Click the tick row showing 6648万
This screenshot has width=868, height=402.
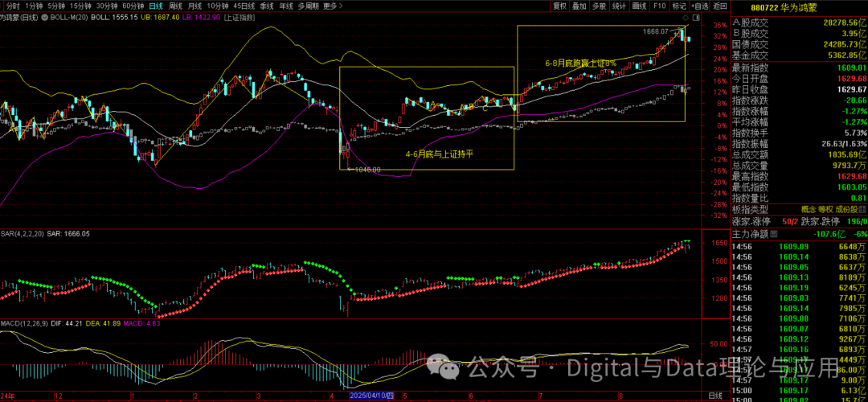[x=800, y=246]
